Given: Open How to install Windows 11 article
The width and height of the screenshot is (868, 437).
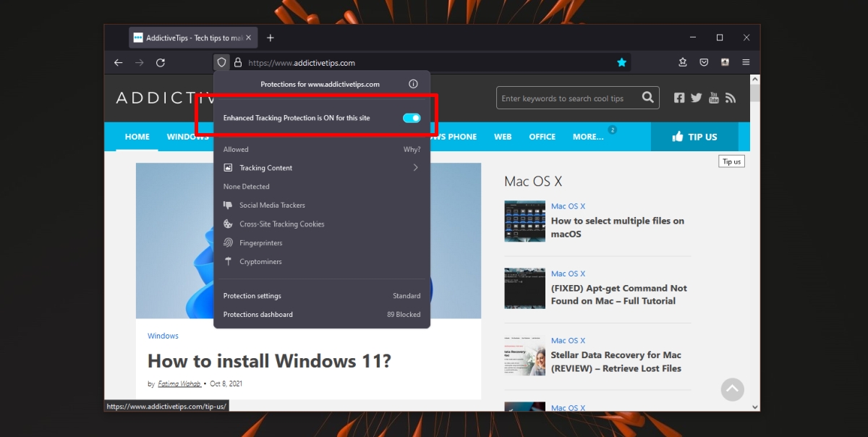Looking at the screenshot, I should (269, 361).
